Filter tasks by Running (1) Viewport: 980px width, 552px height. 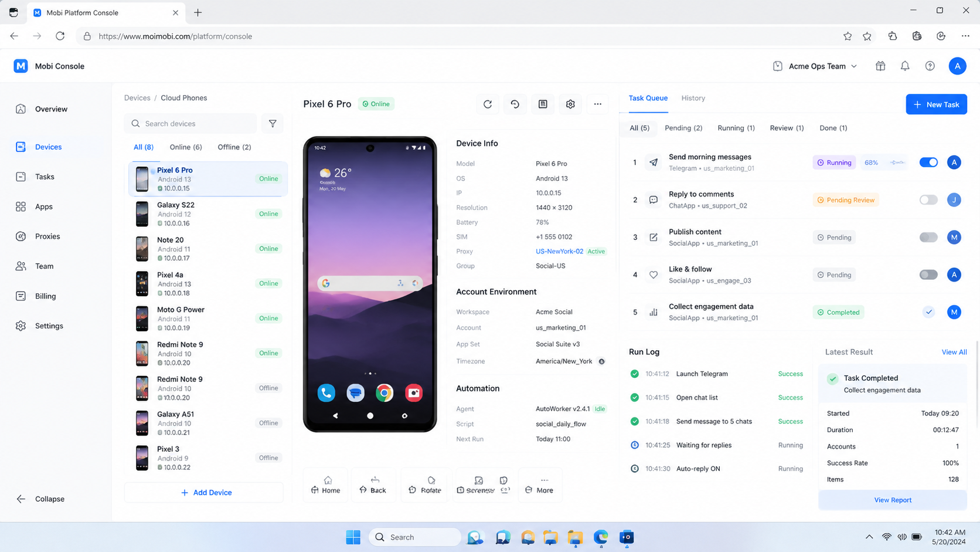736,128
